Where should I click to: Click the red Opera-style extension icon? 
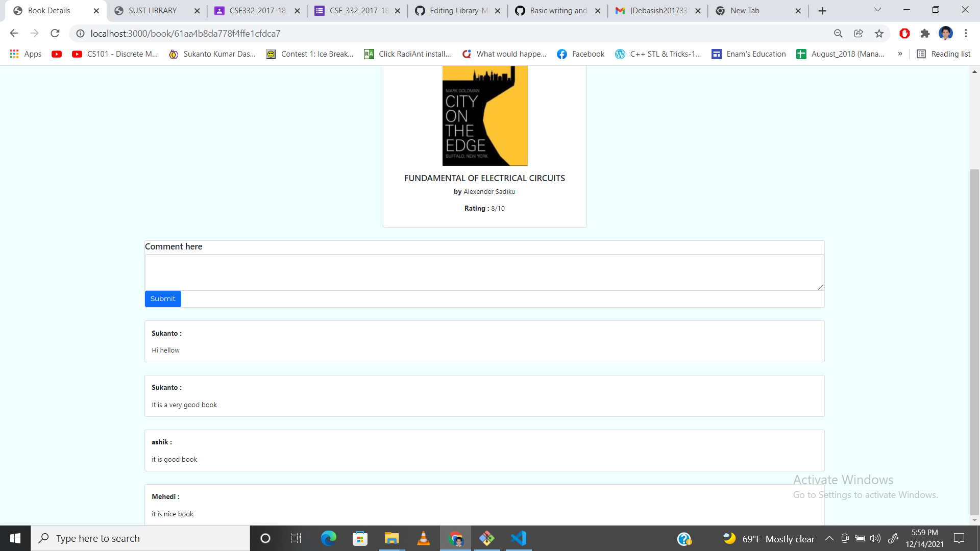point(904,33)
